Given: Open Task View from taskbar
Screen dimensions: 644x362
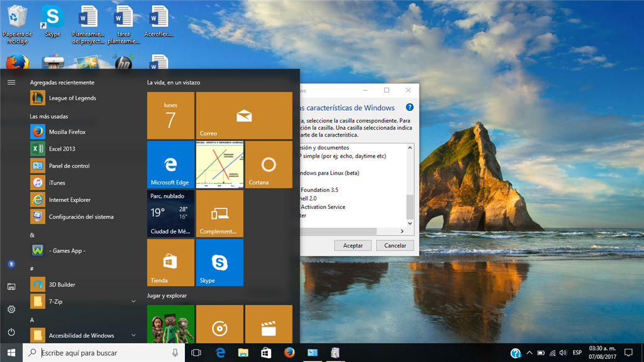Looking at the screenshot, I should (196, 353).
